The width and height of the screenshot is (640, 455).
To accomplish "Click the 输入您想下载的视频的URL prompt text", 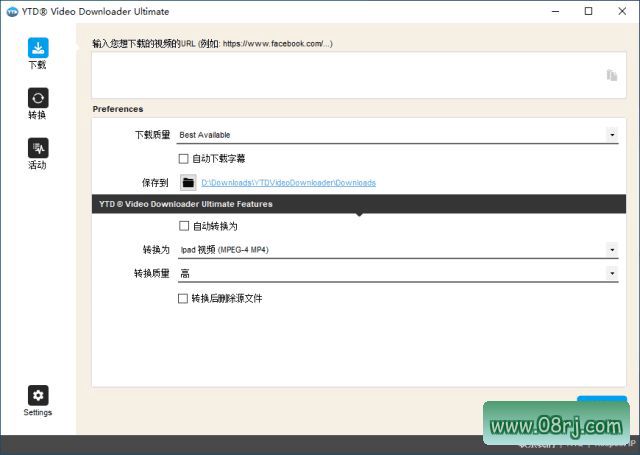I will pos(212,44).
